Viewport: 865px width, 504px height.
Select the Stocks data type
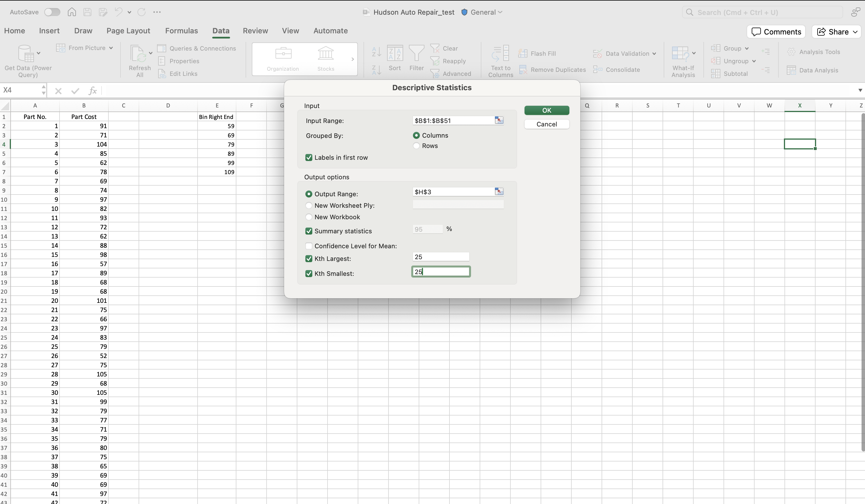326,59
